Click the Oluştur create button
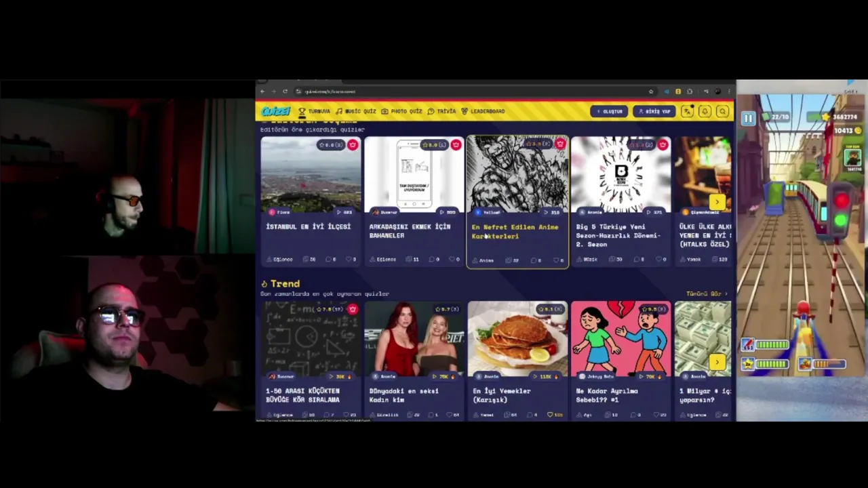 (x=609, y=111)
